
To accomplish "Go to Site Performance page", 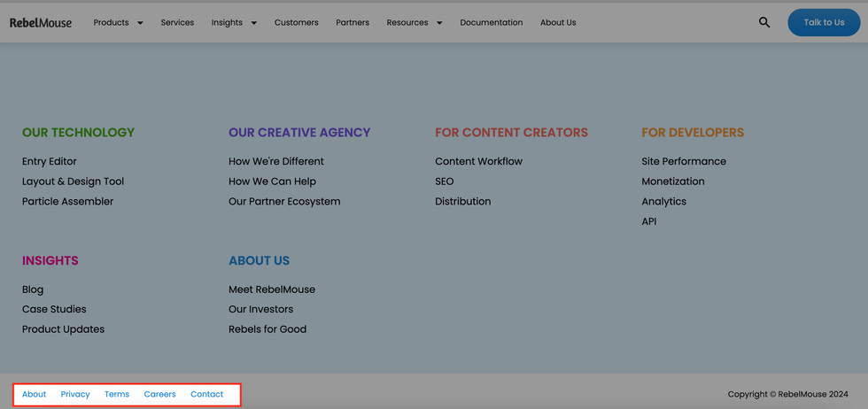I will 683,161.
